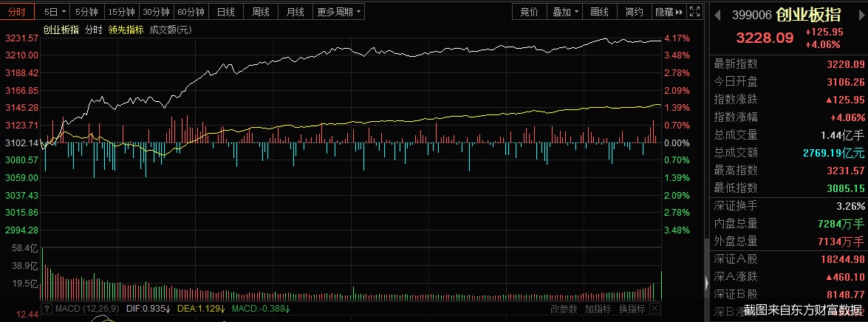Click the 最低指数 value 3085.15
Screen dimensions: 868x322
845,188
